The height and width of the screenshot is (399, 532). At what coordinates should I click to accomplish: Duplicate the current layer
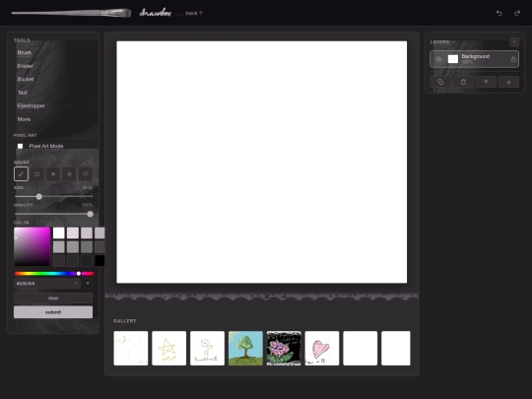[x=440, y=82]
